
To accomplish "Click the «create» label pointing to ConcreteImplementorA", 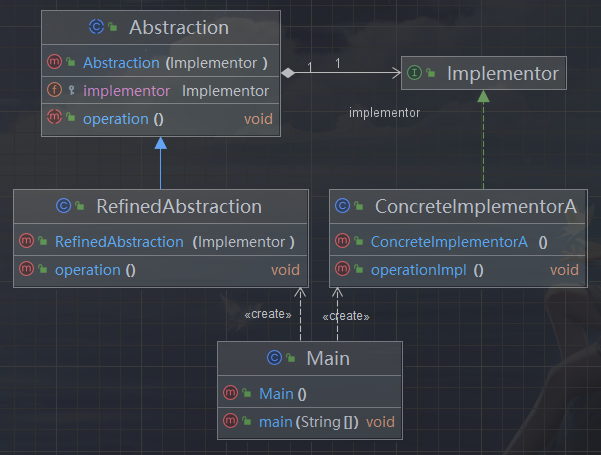I will coord(346,316).
